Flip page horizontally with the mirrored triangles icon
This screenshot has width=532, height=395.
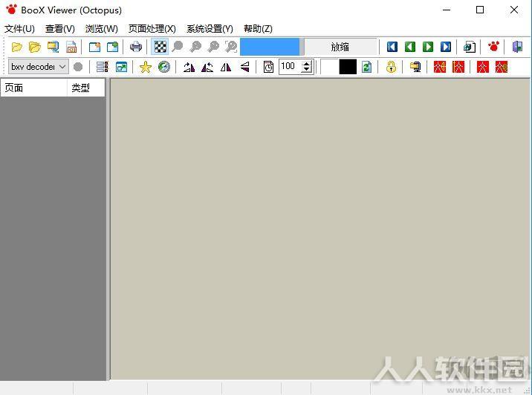click(x=226, y=67)
